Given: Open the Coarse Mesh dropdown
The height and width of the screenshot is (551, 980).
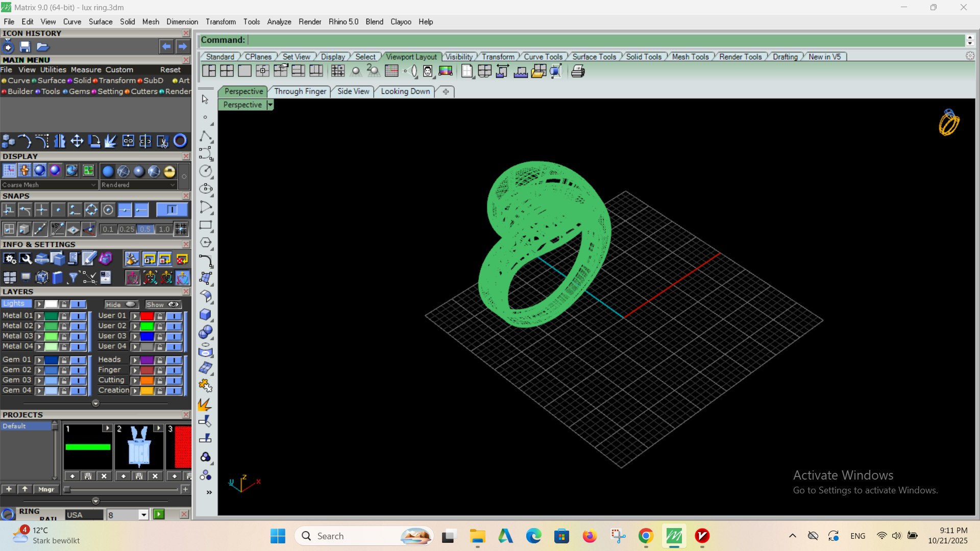Looking at the screenshot, I should click(49, 185).
